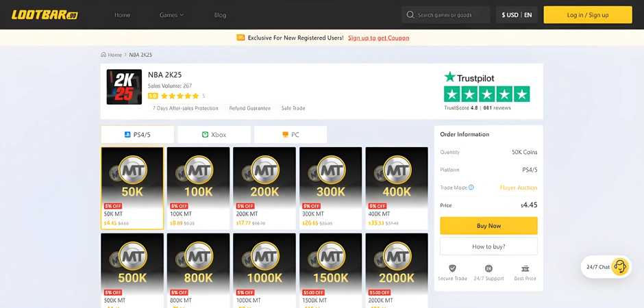Click the 5.0 rating badge
The height and width of the screenshot is (308, 644).
tap(153, 96)
